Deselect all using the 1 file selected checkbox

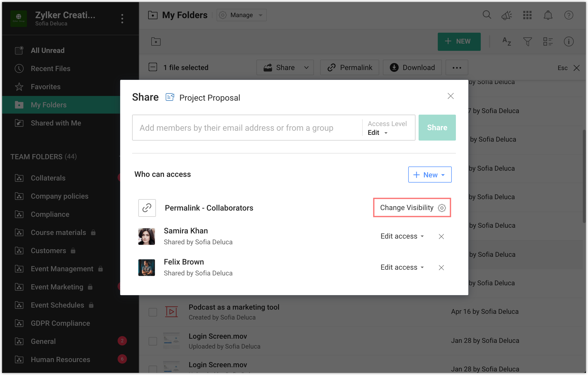click(x=153, y=67)
